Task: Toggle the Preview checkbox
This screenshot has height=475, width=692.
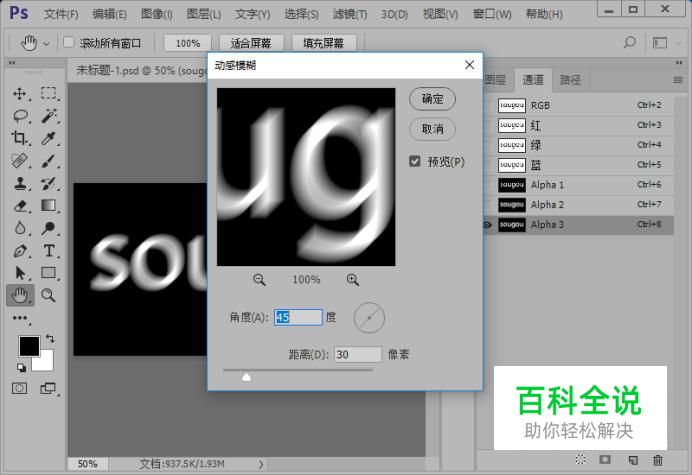Action: 414,161
